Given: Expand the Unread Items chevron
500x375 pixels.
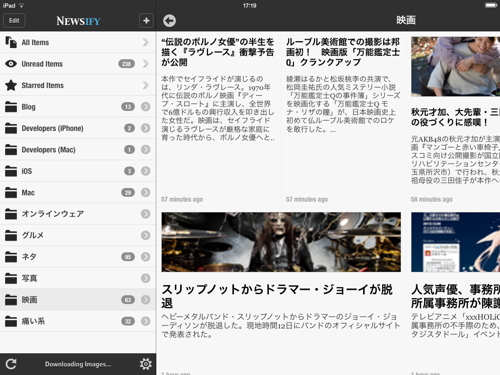Looking at the screenshot, I should tap(146, 64).
